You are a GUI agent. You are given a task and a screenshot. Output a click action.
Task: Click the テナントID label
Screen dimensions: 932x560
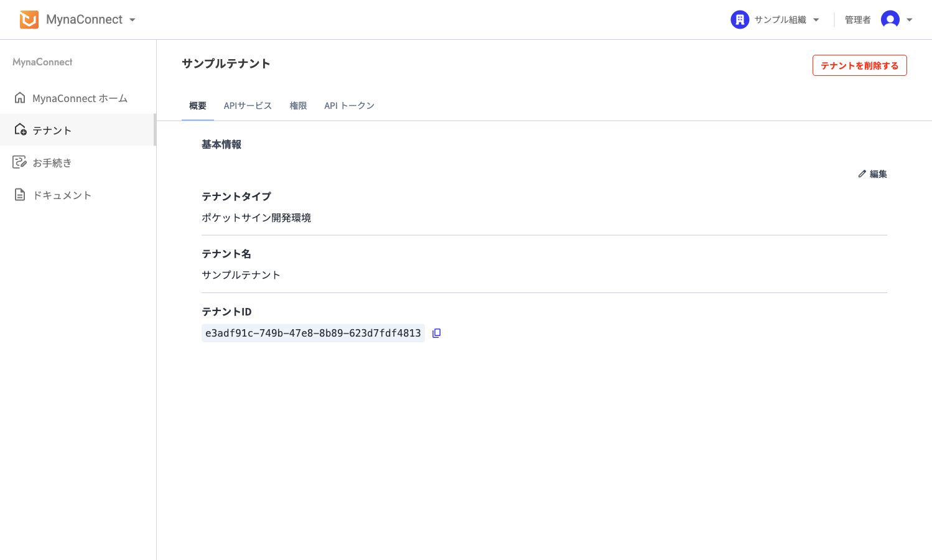(x=226, y=312)
